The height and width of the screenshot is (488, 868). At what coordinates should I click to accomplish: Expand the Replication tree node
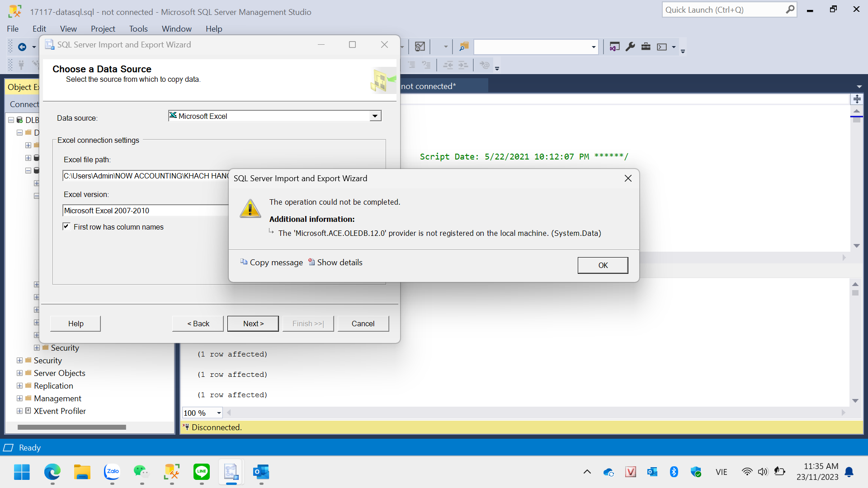point(19,386)
